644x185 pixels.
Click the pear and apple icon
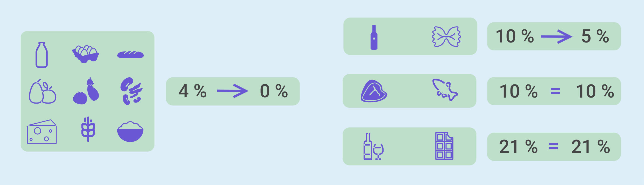tap(43, 92)
